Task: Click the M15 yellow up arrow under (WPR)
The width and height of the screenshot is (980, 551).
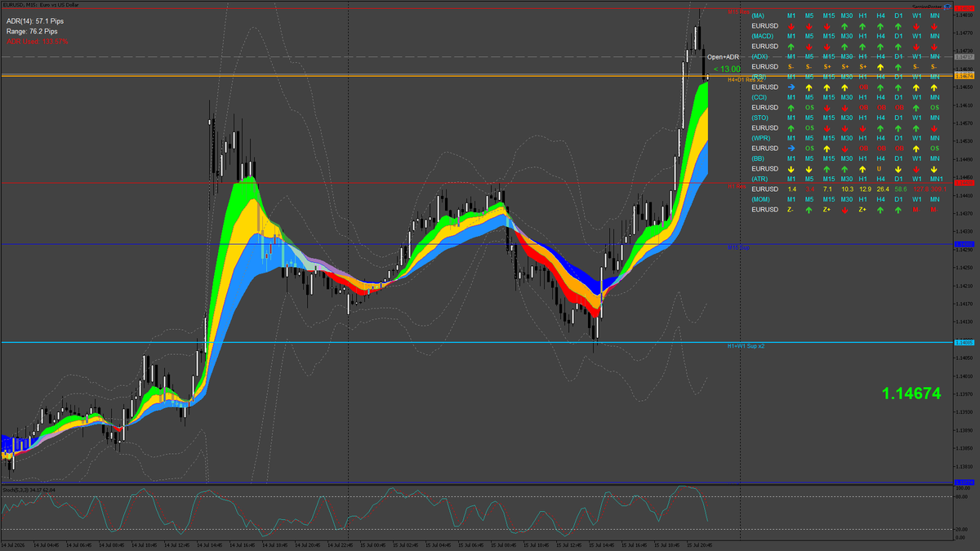Action: tap(826, 149)
